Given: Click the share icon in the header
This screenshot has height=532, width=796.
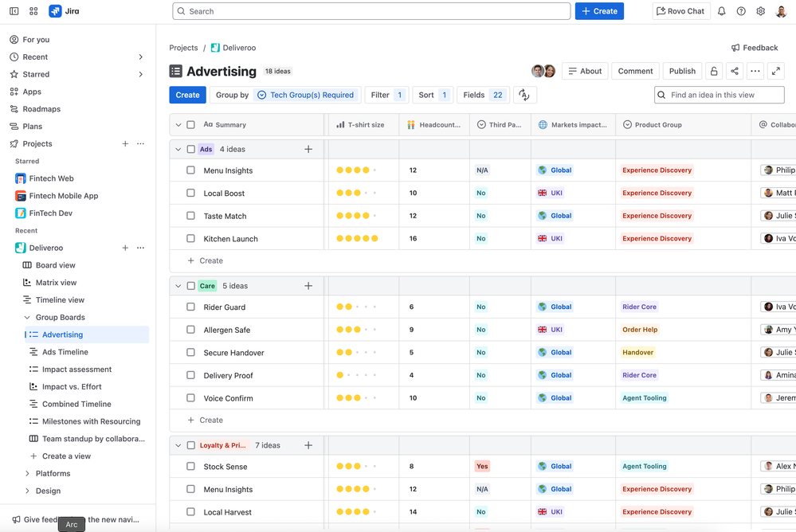Looking at the screenshot, I should [735, 71].
